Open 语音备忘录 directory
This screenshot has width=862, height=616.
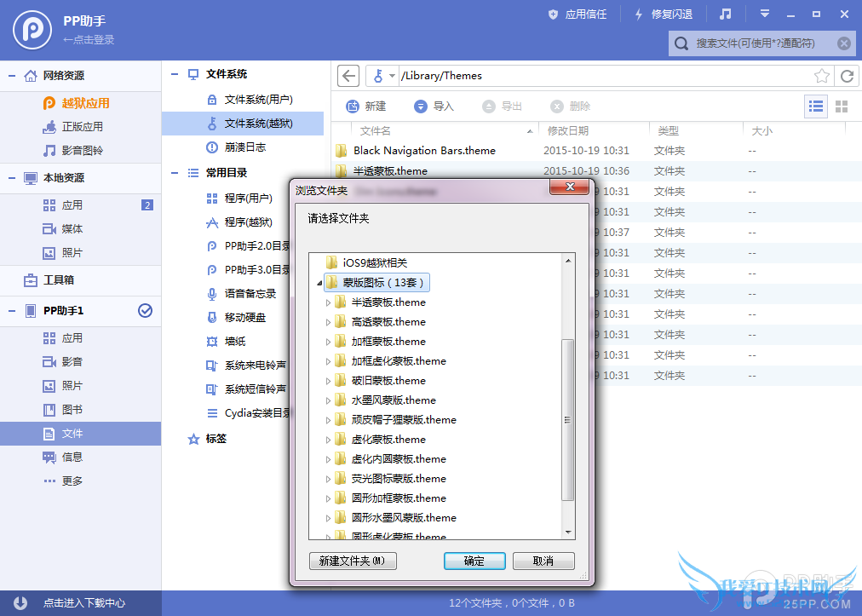(x=241, y=294)
